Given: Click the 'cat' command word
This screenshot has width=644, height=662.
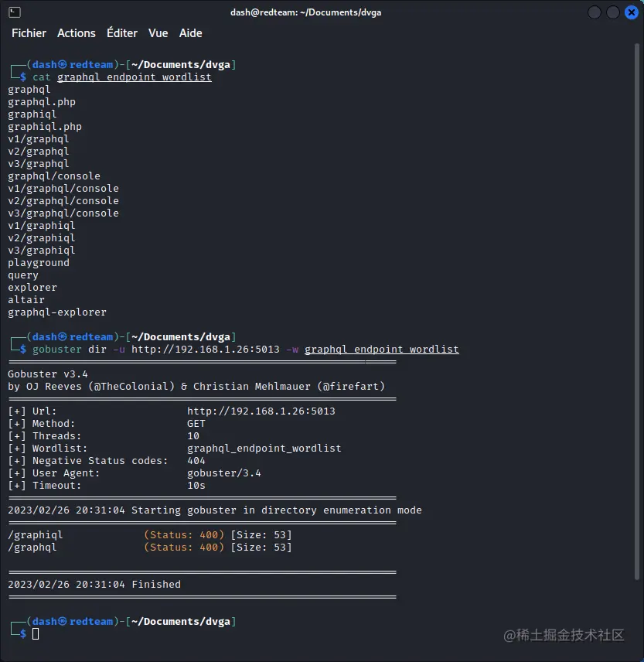Looking at the screenshot, I should pyautogui.click(x=41, y=77).
